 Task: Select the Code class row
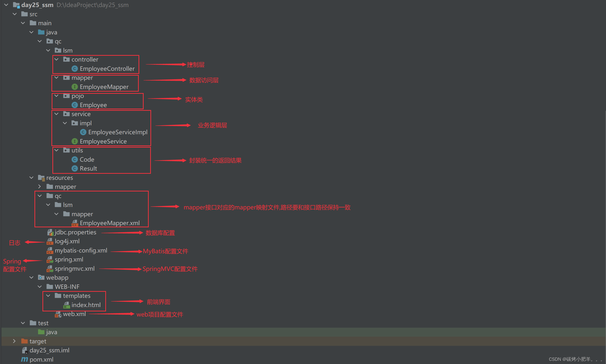[87, 159]
